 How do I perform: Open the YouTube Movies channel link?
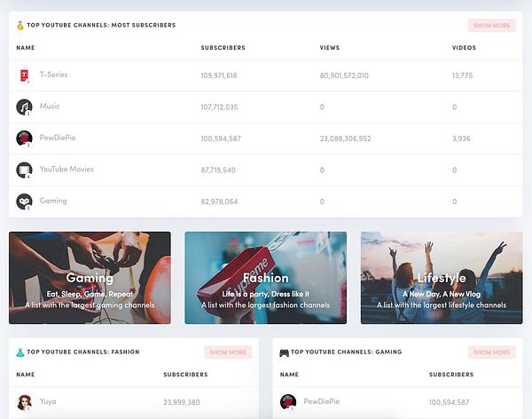tap(66, 170)
